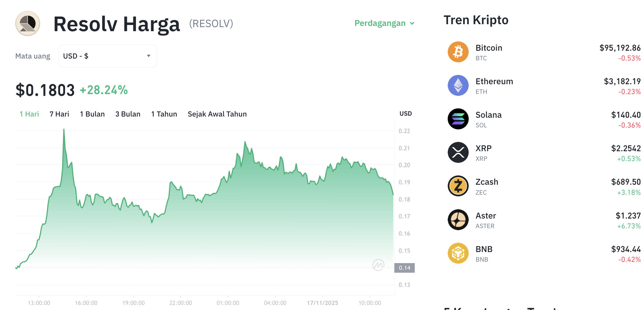
Task: Switch to Sejak Awal Tahun view
Action: pyautogui.click(x=217, y=114)
